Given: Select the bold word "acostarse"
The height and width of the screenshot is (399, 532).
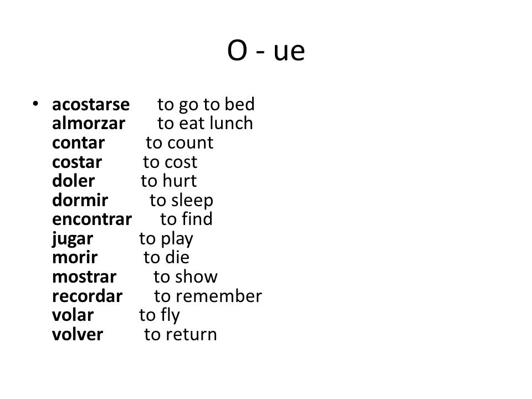Looking at the screenshot, I should [90, 104].
